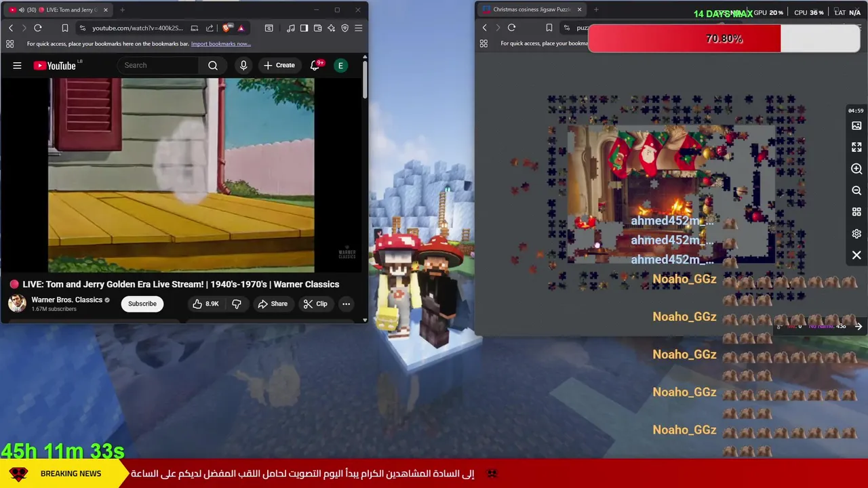Viewport: 868px width, 488px height.
Task: Go back in the YouTube browser window
Action: 11,28
